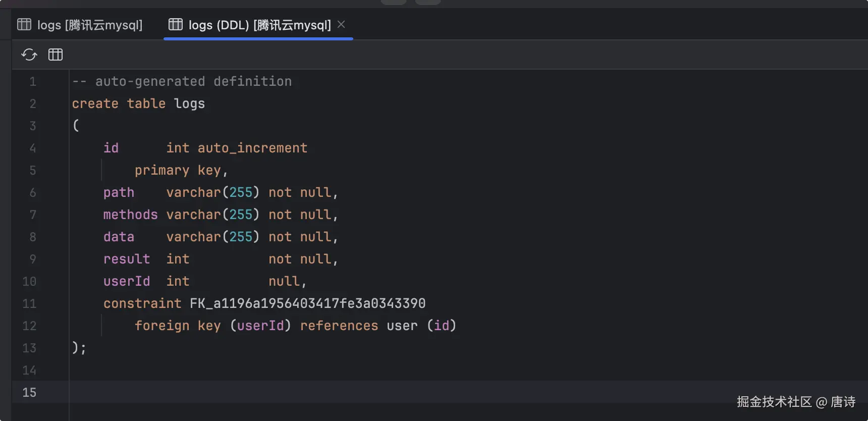This screenshot has width=868, height=421.
Task: Click table name "logs" in create statement
Action: pyautogui.click(x=189, y=104)
